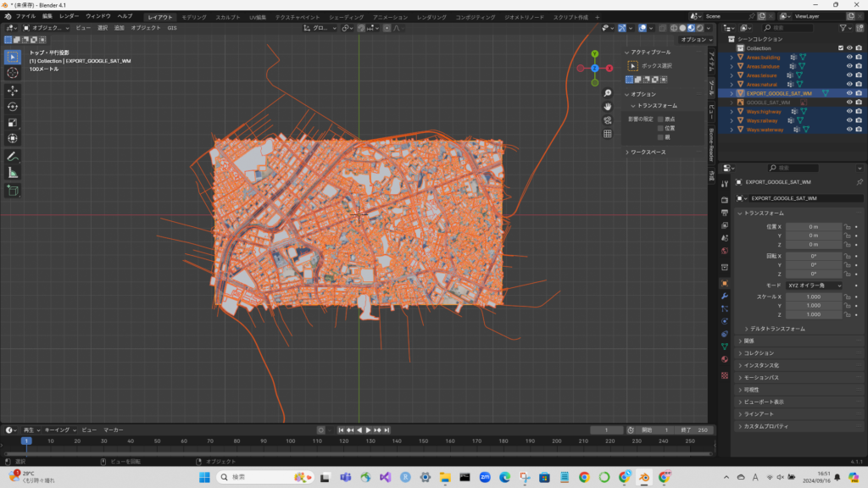Expand the Ways:highway tree item
868x488 pixels.
732,112
